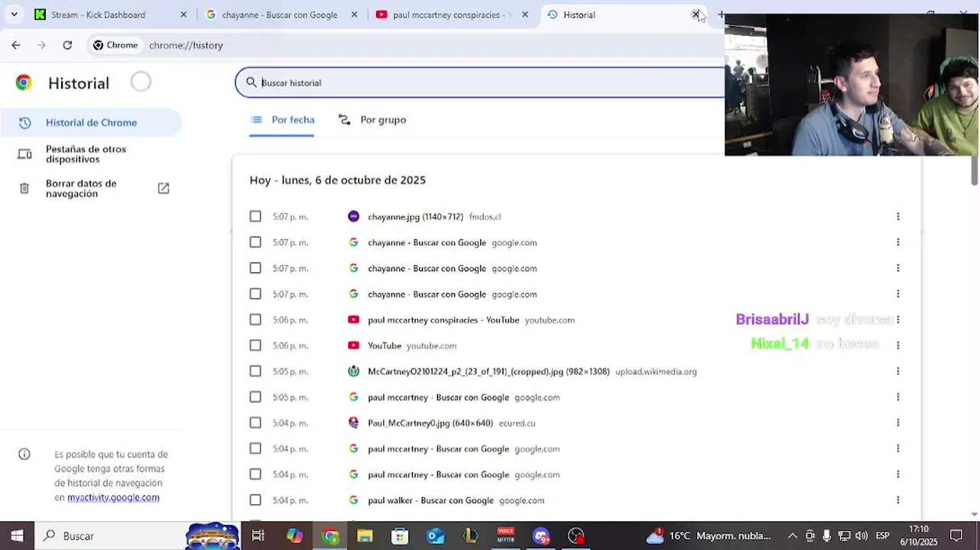Screen dimensions: 980x550
Task: Click the trash icon beside Borrar datos
Action: click(x=24, y=188)
